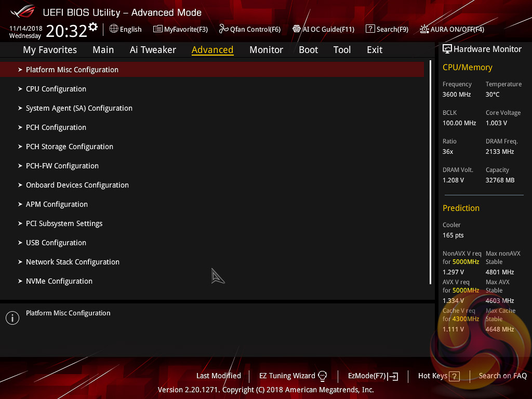Open the My Favorites tab

(x=50, y=50)
